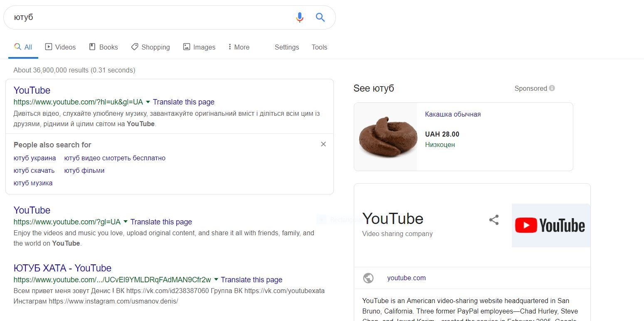The width and height of the screenshot is (644, 321).
Task: Translate the first YouTube result page
Action: click(184, 102)
